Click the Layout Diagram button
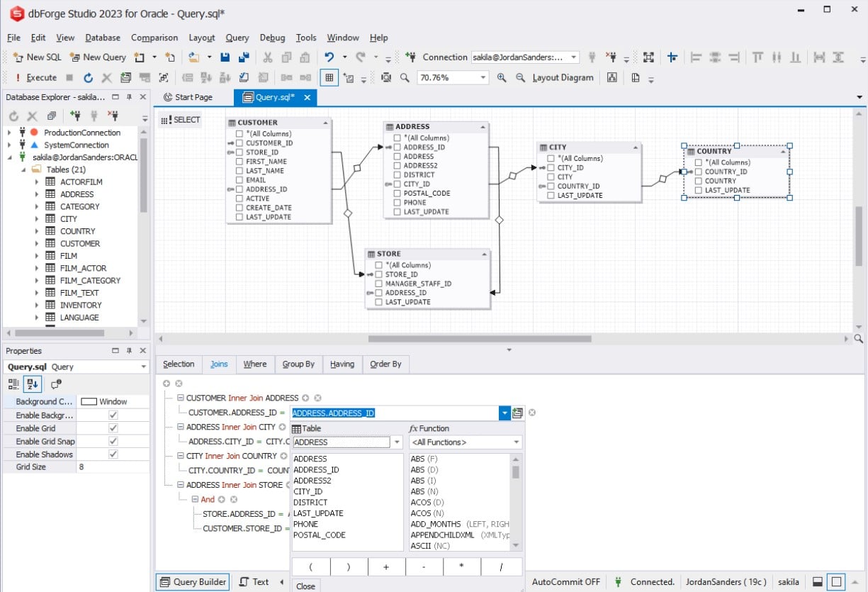868x592 pixels. (563, 77)
